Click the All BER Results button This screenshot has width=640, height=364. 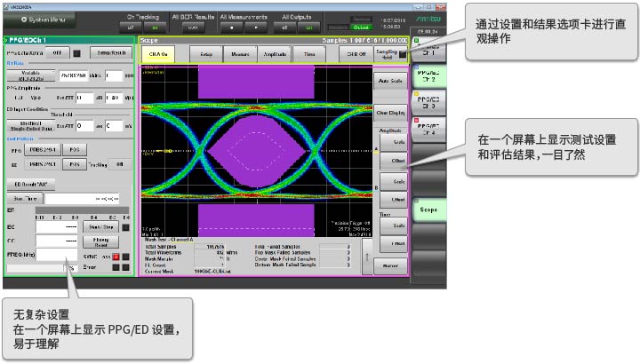pyautogui.click(x=193, y=28)
